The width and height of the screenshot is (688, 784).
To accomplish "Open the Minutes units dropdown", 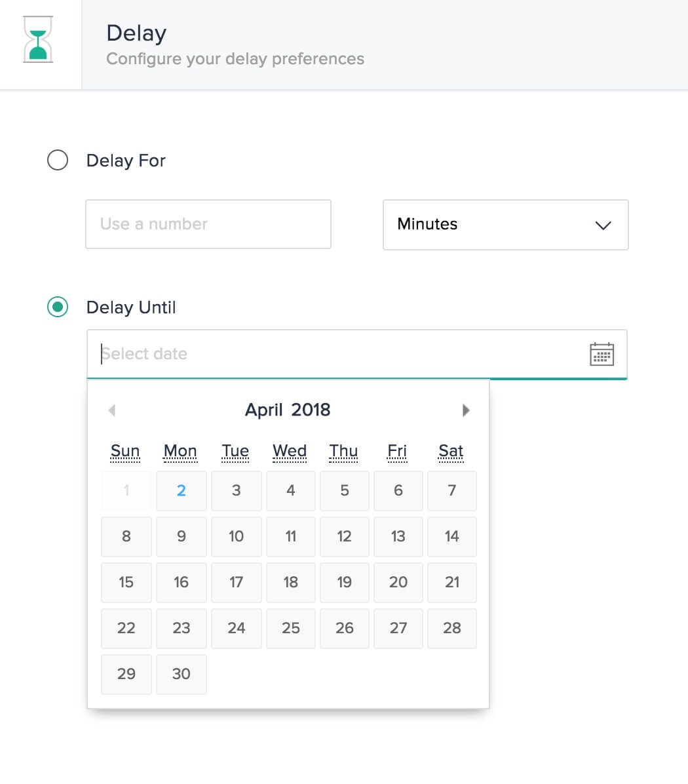I will tap(505, 225).
